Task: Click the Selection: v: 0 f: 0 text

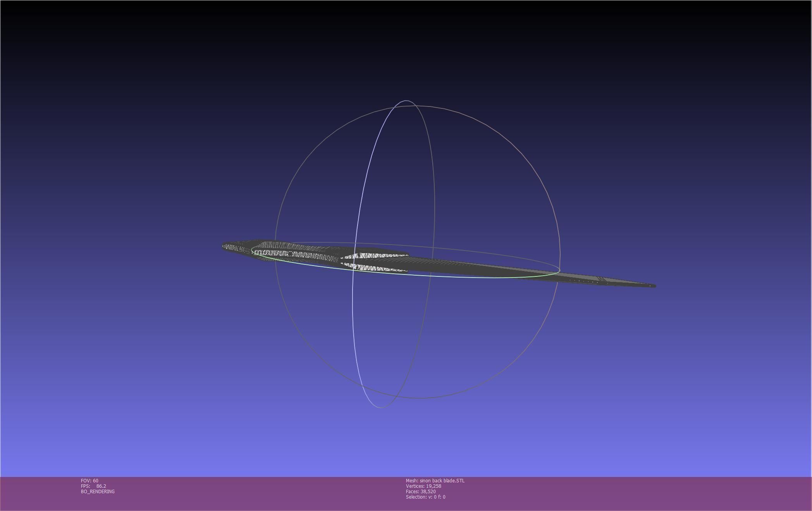Action: coord(425,497)
